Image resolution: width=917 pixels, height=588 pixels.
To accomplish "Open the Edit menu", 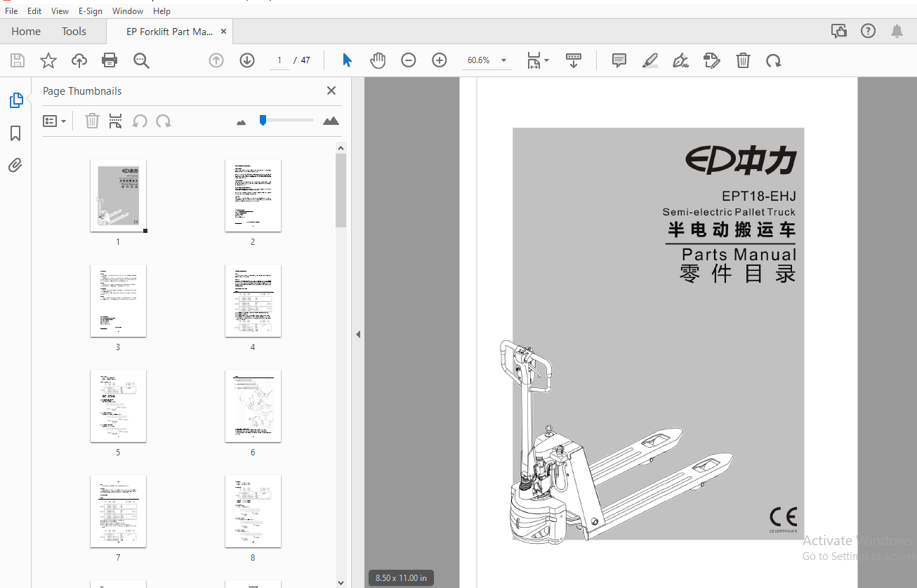I will (34, 11).
